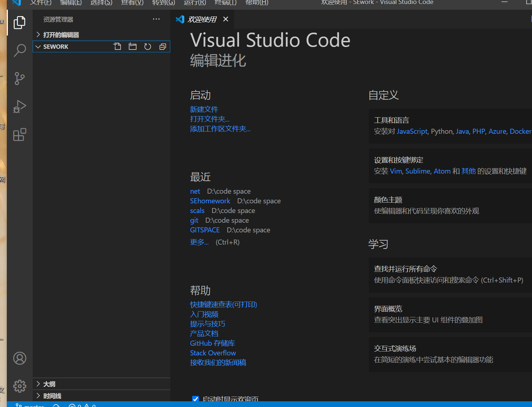
Task: Click the PHP language link
Action: 479,131
